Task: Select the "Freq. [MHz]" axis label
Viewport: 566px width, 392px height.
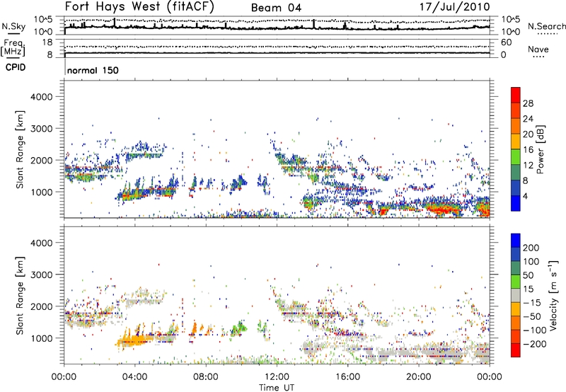Action: [13, 48]
